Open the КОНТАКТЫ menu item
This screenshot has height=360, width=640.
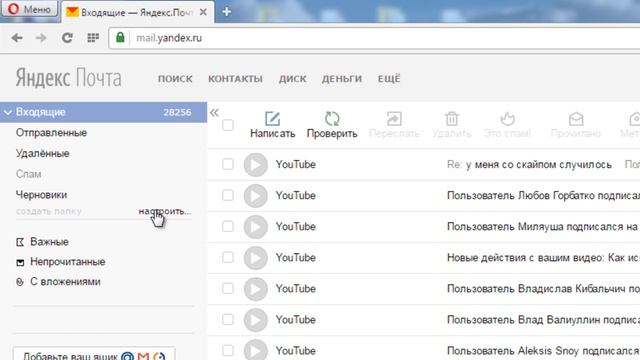click(236, 79)
